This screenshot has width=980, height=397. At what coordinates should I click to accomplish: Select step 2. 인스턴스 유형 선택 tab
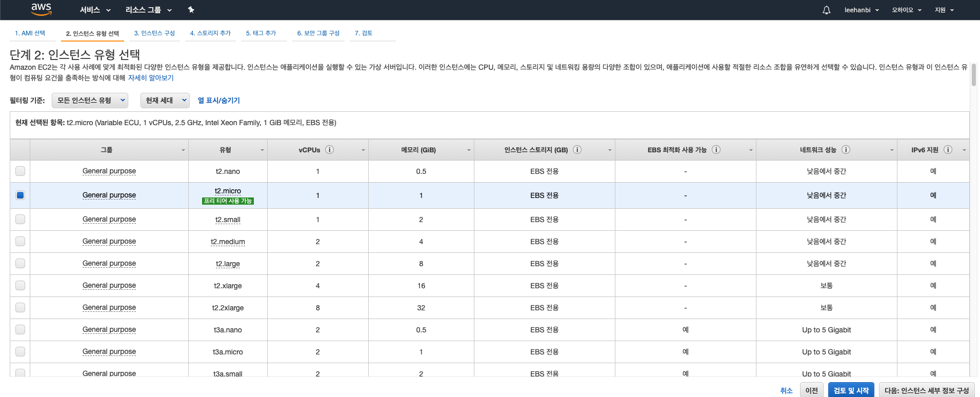click(92, 33)
